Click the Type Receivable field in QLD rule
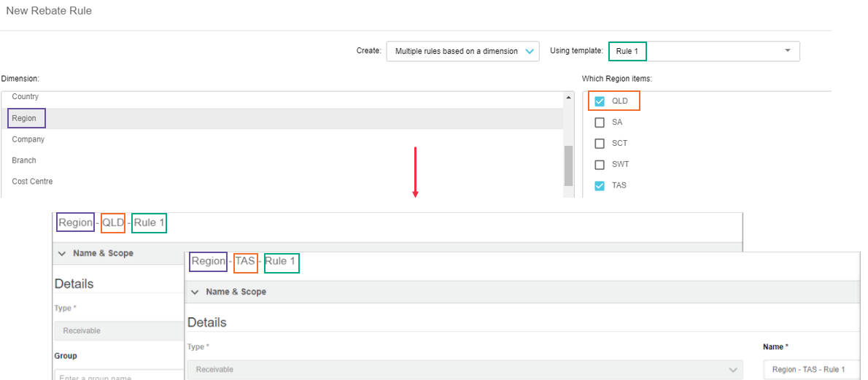This screenshot has width=868, height=380. coord(119,330)
